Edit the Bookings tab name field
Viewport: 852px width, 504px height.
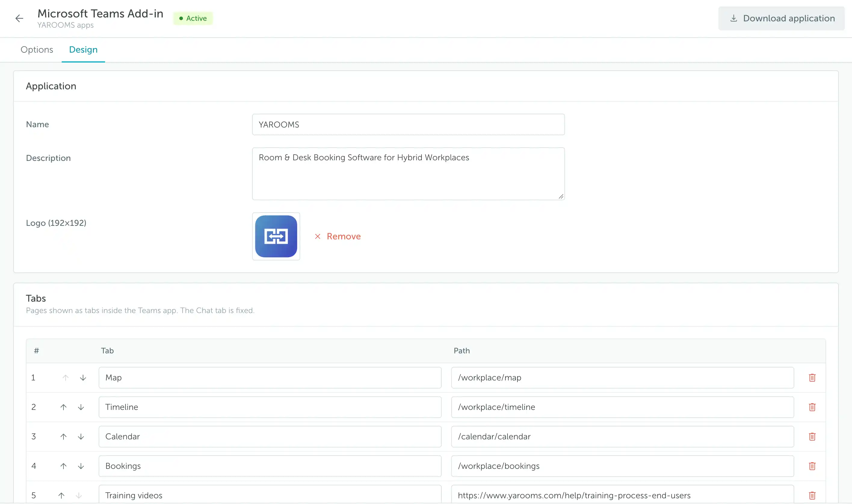270,466
